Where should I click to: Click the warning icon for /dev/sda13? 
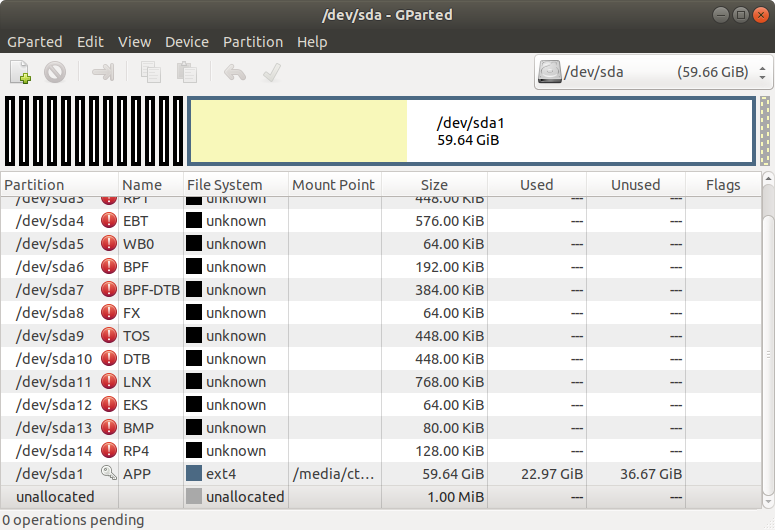109,427
